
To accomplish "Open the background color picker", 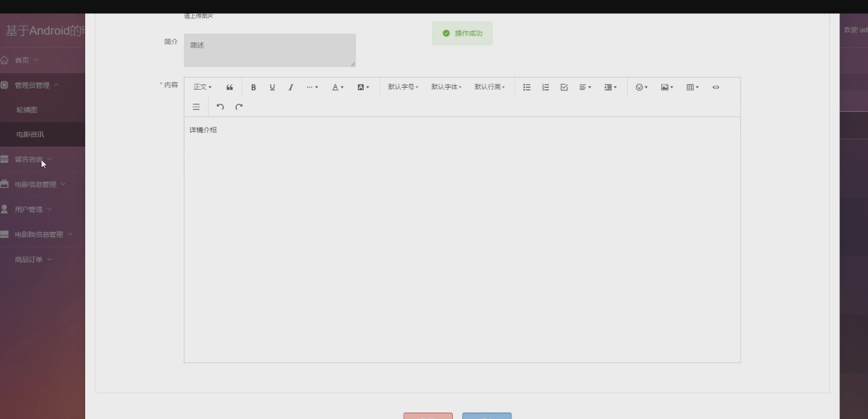I will point(363,87).
